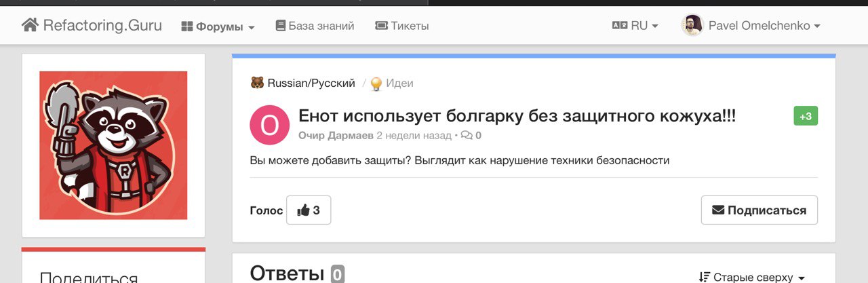Vote with the thumbs-up 3 button

(x=309, y=210)
